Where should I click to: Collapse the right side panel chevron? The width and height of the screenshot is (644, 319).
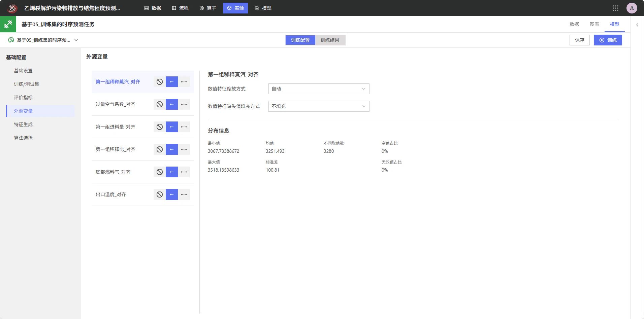pyautogui.click(x=637, y=25)
